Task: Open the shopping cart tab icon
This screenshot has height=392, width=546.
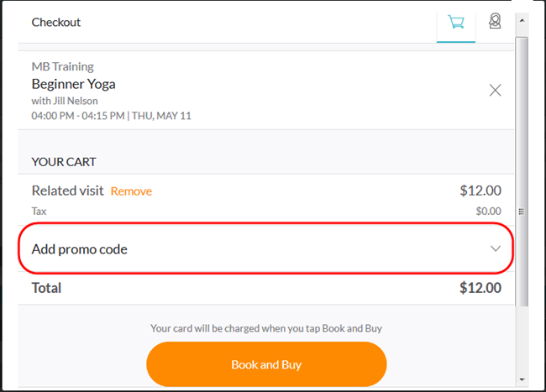Action: point(456,23)
